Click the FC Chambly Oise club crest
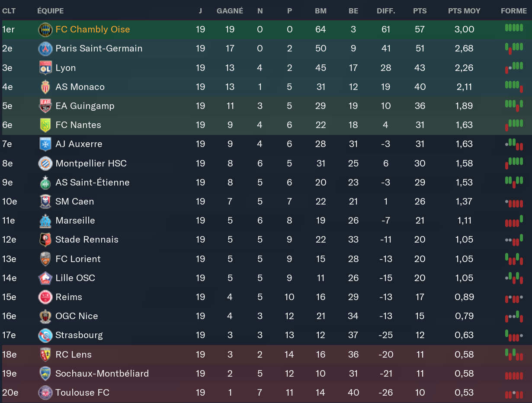 tap(45, 29)
